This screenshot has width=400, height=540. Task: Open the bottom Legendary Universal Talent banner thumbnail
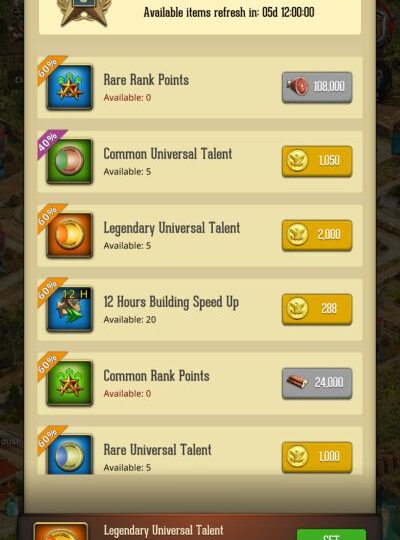coord(61,531)
